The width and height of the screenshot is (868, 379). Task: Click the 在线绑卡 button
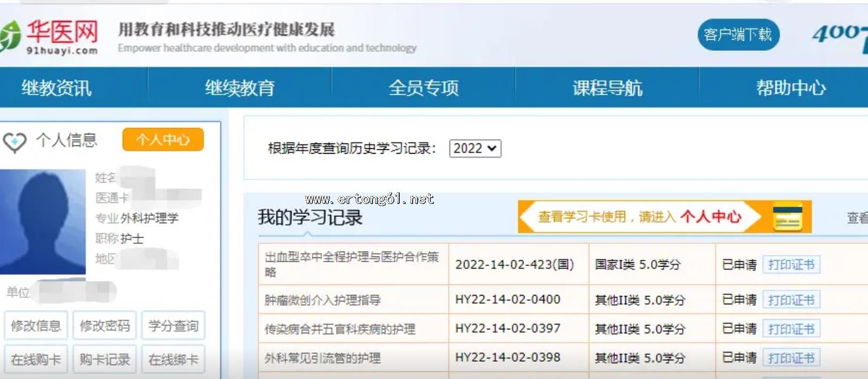coord(173,360)
